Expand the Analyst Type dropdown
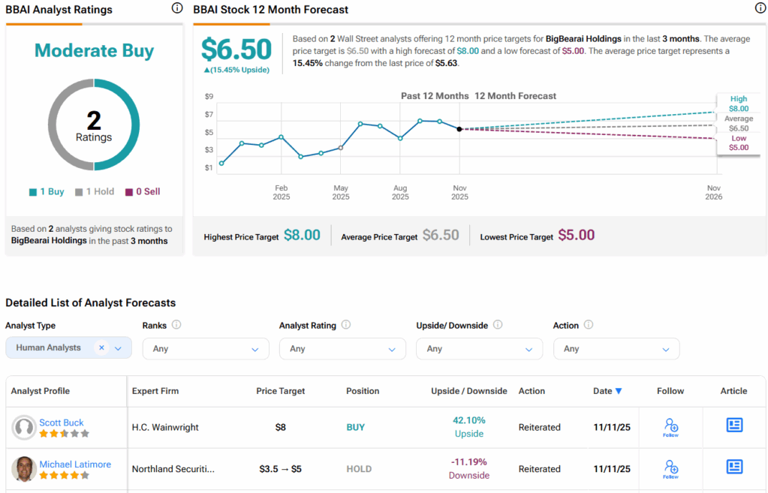Viewport: 768px width, 493px height. pyautogui.click(x=119, y=348)
